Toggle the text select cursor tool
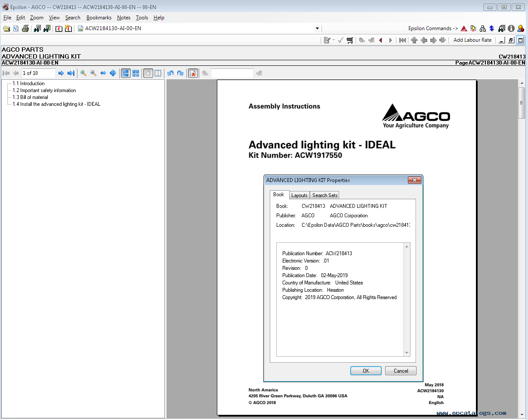This screenshot has height=420, width=528. pyautogui.click(x=158, y=73)
